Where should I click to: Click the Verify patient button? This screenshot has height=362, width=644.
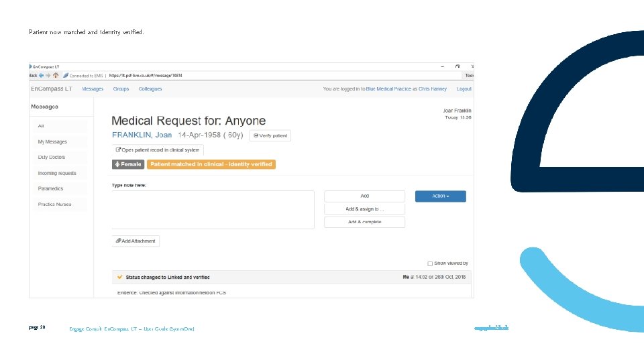[x=270, y=136]
